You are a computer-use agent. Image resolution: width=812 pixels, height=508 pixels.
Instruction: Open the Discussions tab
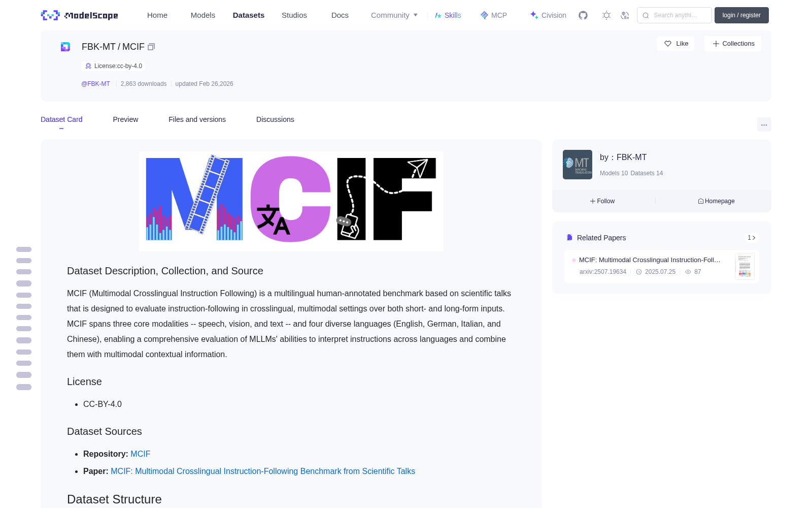click(x=275, y=119)
